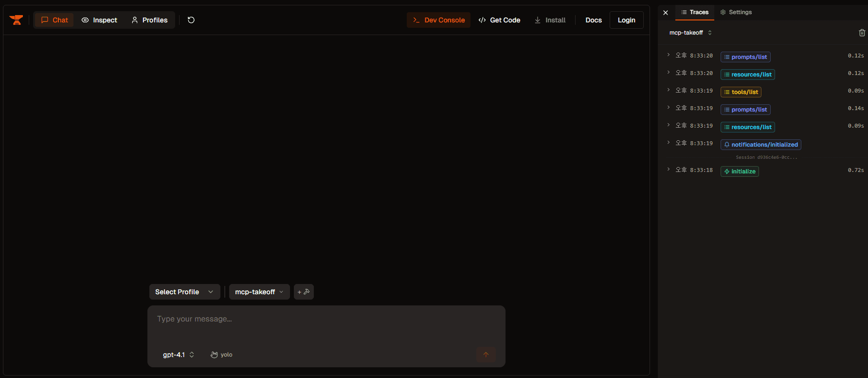Delete traces with the trash icon
The width and height of the screenshot is (868, 378).
[862, 33]
